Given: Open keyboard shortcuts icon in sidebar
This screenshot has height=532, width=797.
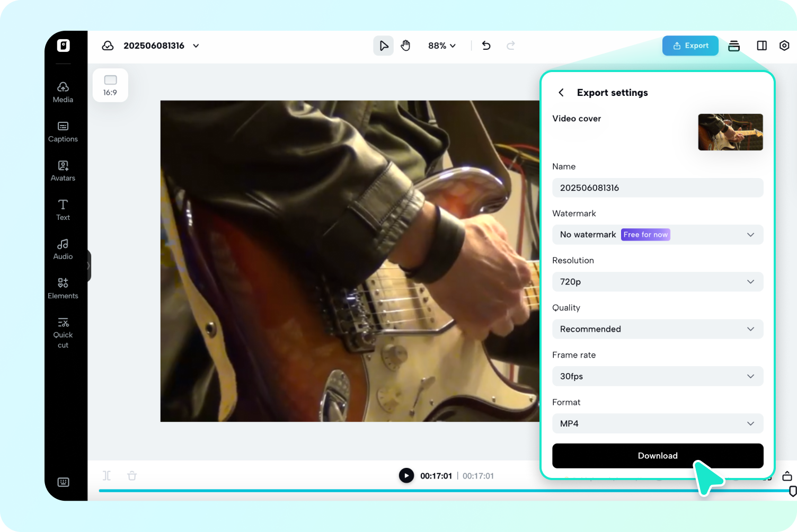Looking at the screenshot, I should (64, 482).
